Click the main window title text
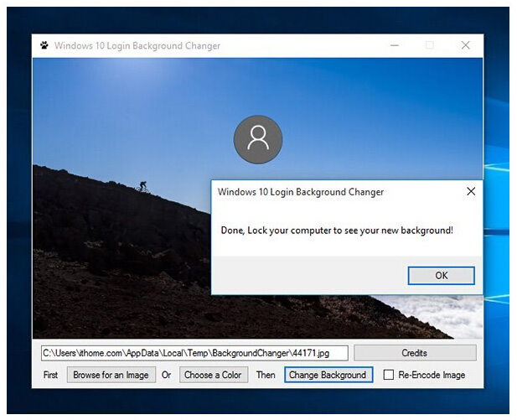 (x=137, y=45)
